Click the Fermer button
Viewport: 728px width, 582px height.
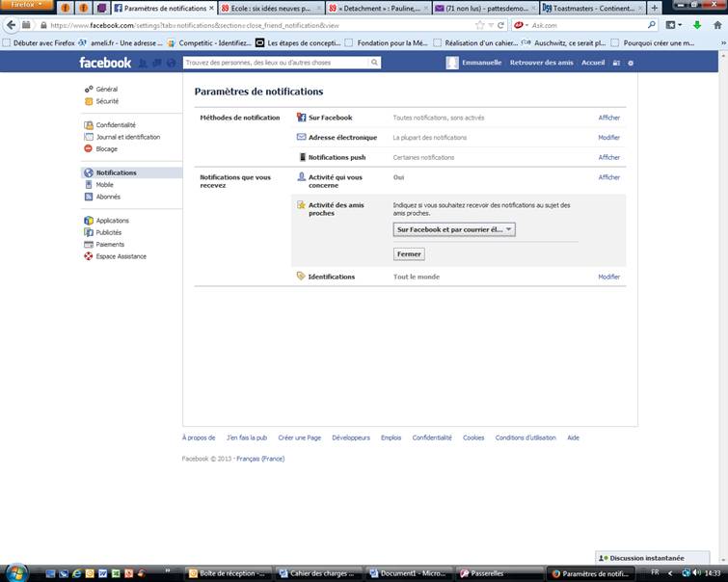click(409, 254)
